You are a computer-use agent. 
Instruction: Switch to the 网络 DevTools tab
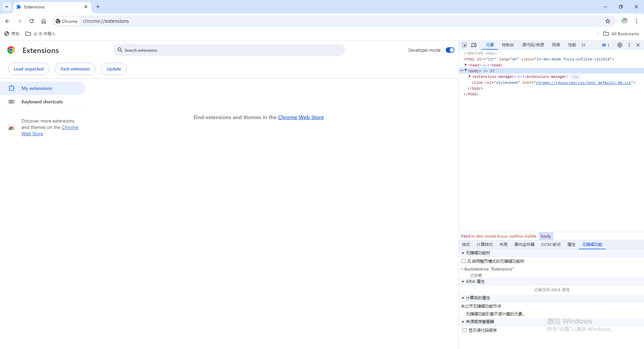[x=556, y=45]
